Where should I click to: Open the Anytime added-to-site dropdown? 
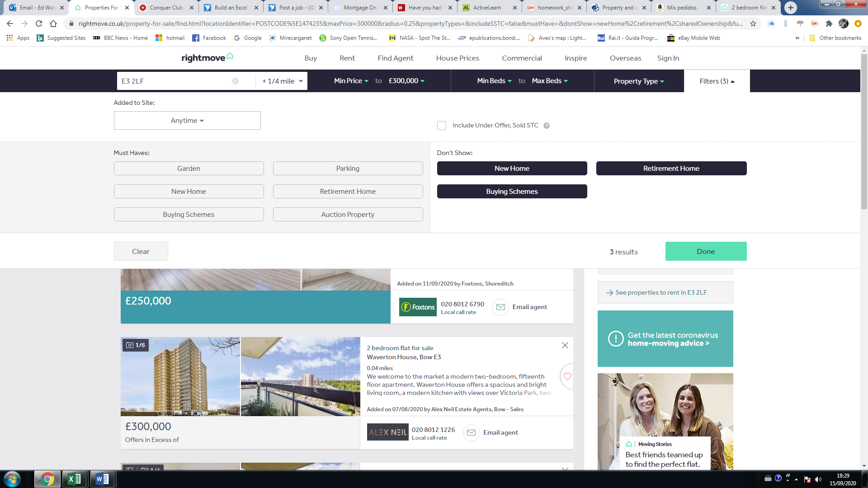(187, 120)
